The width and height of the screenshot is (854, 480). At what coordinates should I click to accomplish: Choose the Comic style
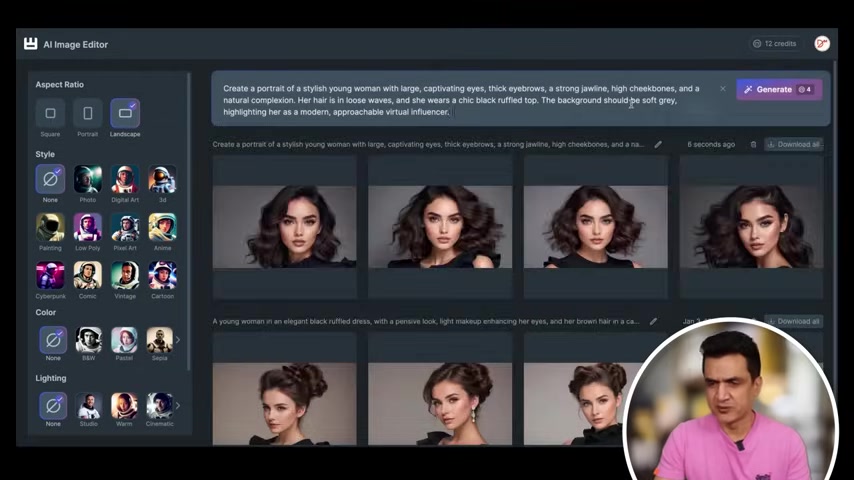point(88,275)
